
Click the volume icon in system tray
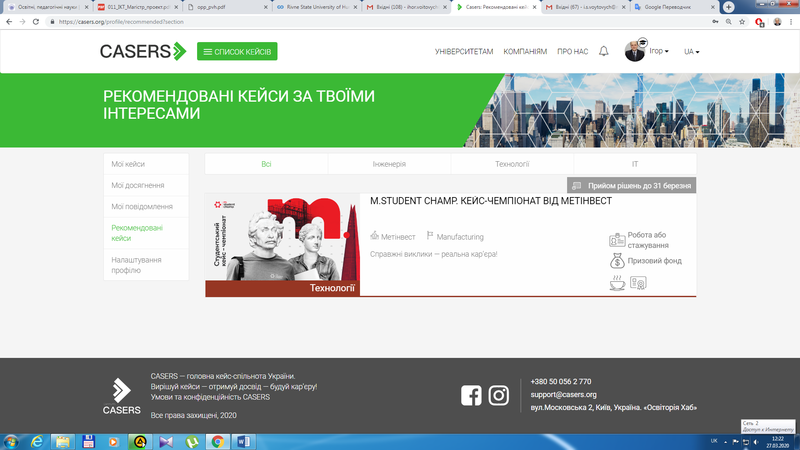pos(756,442)
